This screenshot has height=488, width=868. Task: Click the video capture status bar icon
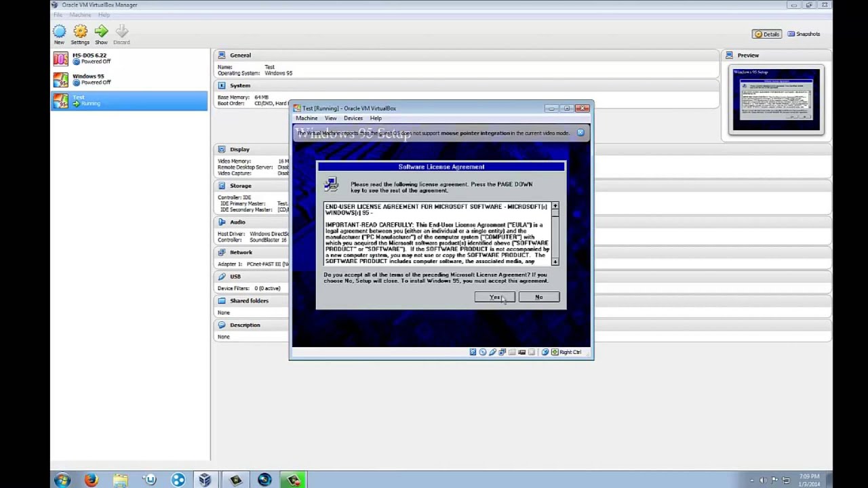521,352
